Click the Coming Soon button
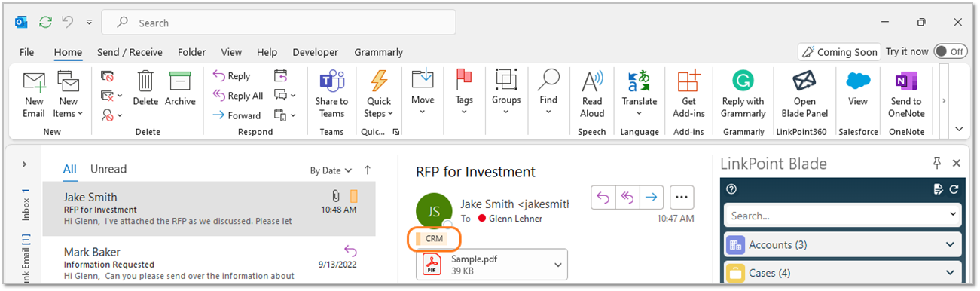 [x=840, y=52]
